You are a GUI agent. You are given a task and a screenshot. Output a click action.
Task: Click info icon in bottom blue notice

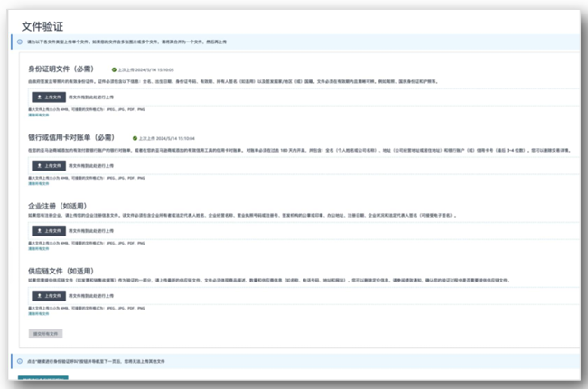(19, 360)
